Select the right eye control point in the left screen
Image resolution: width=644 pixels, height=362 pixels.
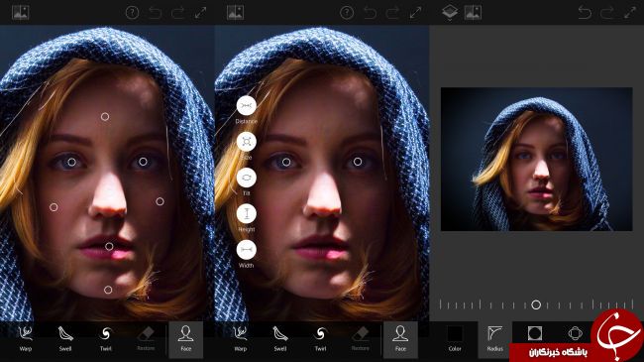[x=143, y=162]
